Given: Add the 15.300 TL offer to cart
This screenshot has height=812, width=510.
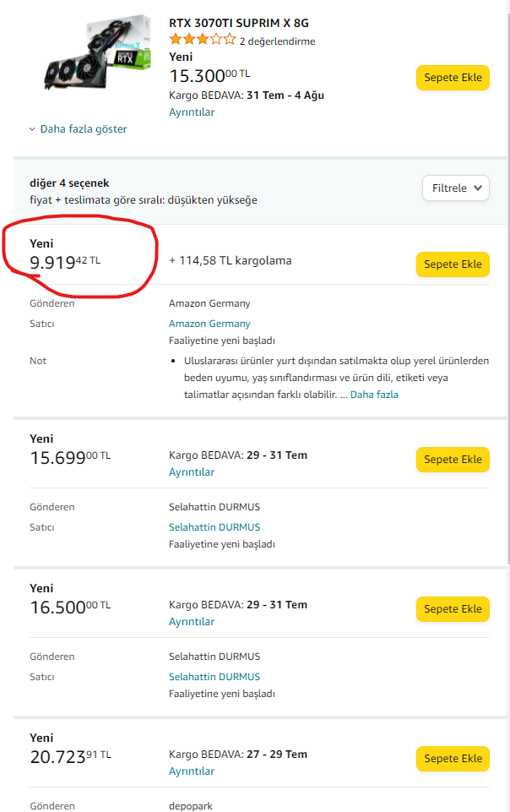Looking at the screenshot, I should (x=453, y=78).
